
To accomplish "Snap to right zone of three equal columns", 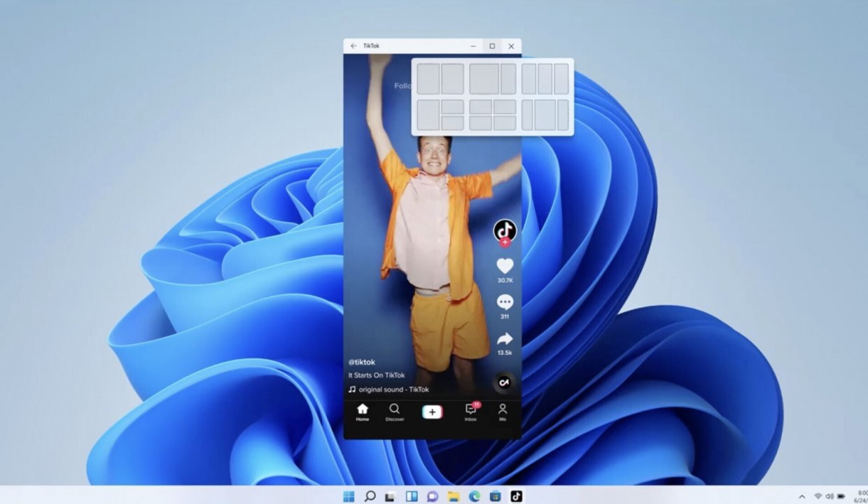I will pos(561,79).
